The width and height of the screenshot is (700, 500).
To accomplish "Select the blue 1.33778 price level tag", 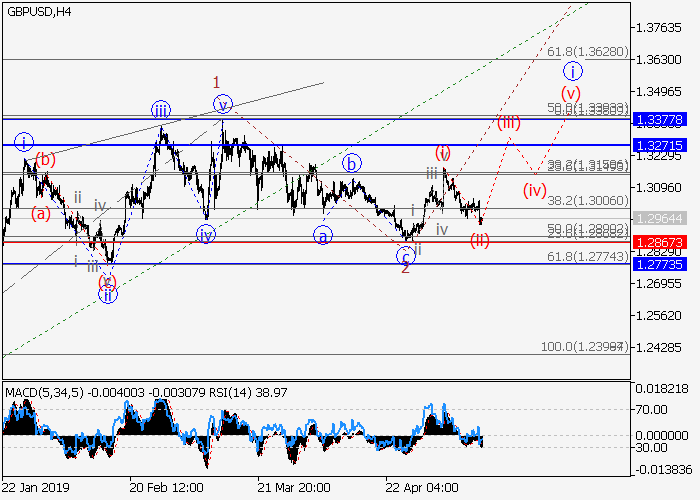I will (658, 119).
